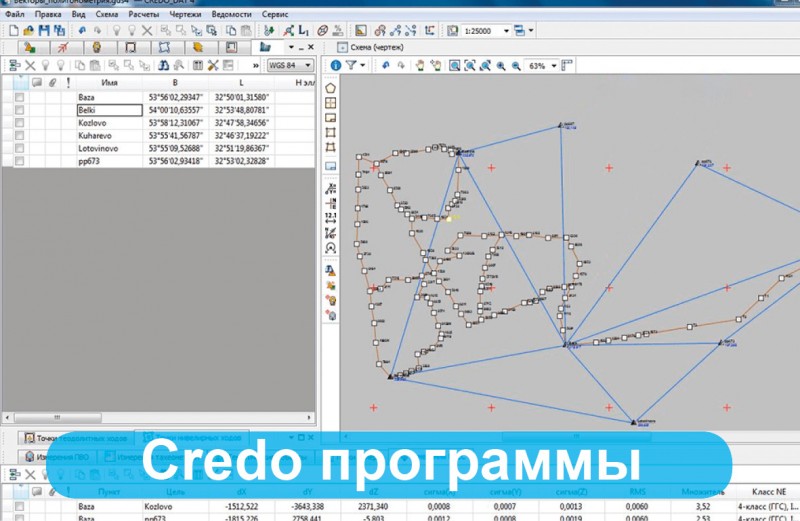Select the pentagon polygon tool in vertical toolbar
800x521 pixels.
point(331,88)
